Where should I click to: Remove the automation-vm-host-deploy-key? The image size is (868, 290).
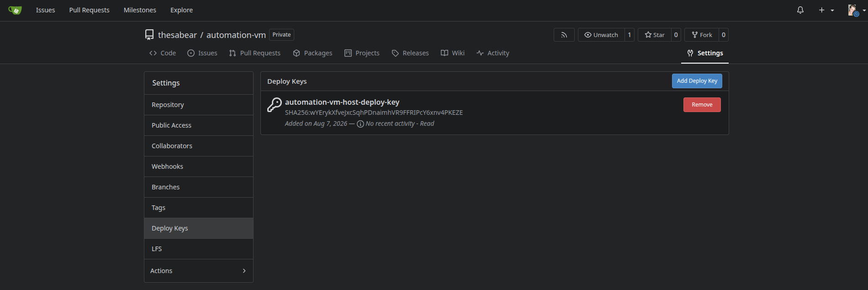[702, 105]
